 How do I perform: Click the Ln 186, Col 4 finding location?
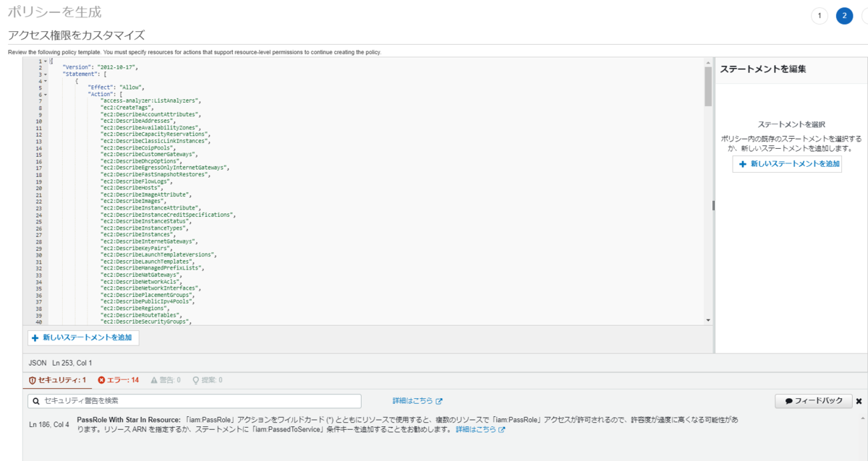(x=49, y=424)
